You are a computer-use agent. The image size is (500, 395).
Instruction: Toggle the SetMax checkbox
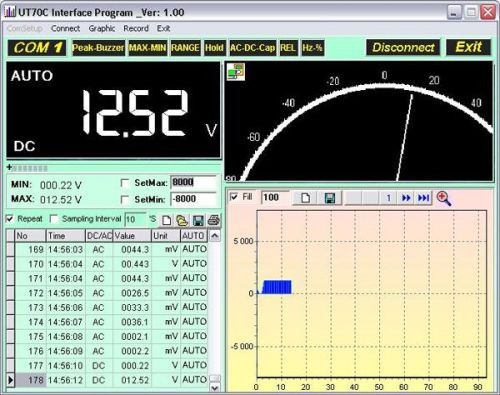tap(125, 183)
